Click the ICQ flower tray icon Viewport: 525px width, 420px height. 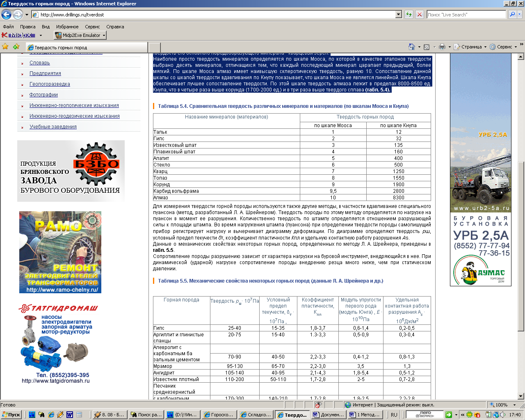tap(470, 415)
